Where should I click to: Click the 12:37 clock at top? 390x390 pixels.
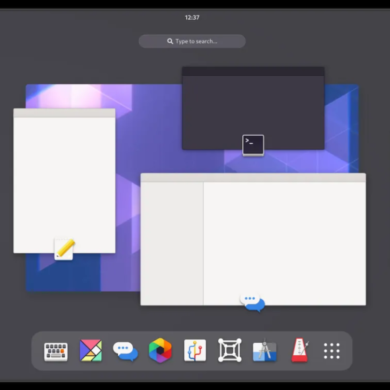tap(192, 17)
